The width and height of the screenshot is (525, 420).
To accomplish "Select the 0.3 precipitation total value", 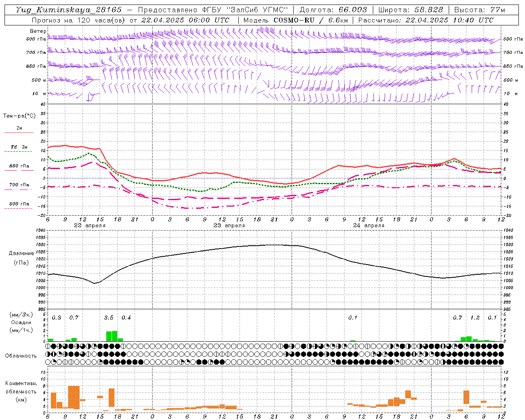I will pyautogui.click(x=56, y=318).
